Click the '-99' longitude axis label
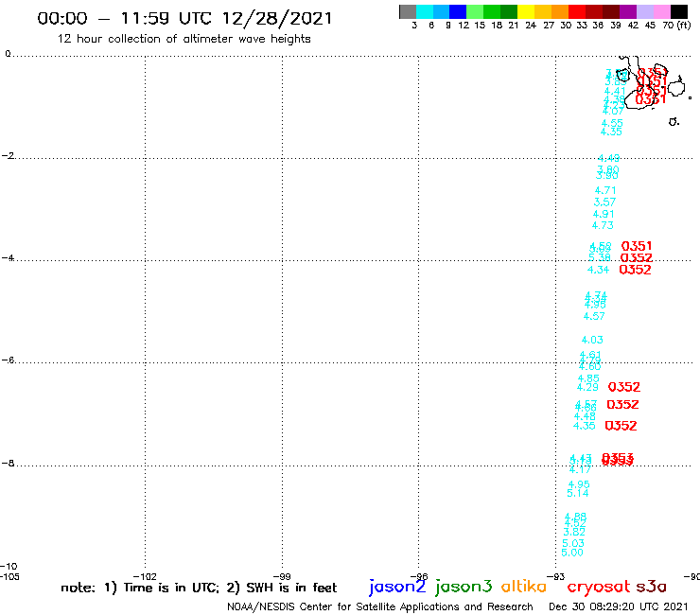This screenshot has height=615, width=700. (x=282, y=576)
